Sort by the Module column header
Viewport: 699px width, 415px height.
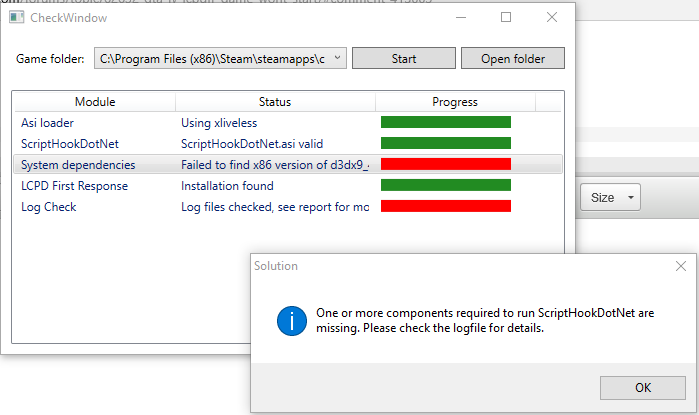95,102
